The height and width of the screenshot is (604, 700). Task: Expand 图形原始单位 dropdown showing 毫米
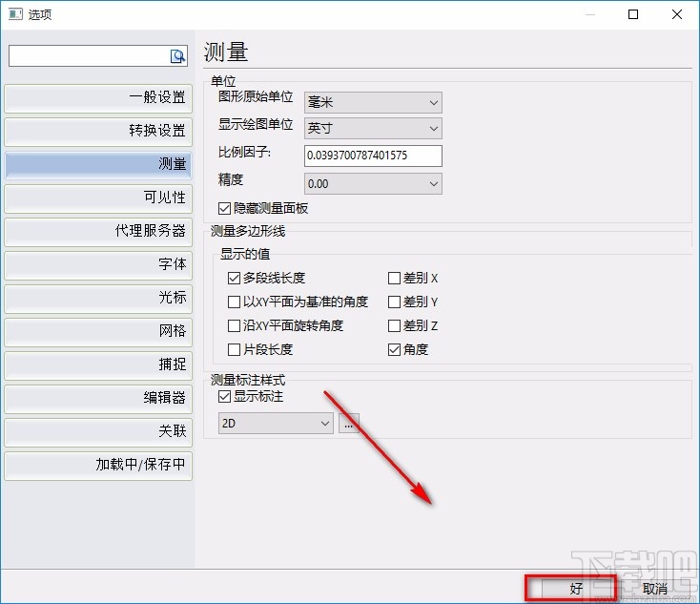pyautogui.click(x=373, y=103)
